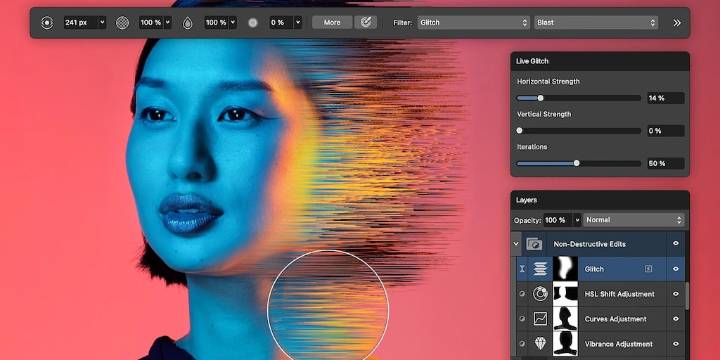Click the Layers panel vertical scrollbar

(x=687, y=296)
